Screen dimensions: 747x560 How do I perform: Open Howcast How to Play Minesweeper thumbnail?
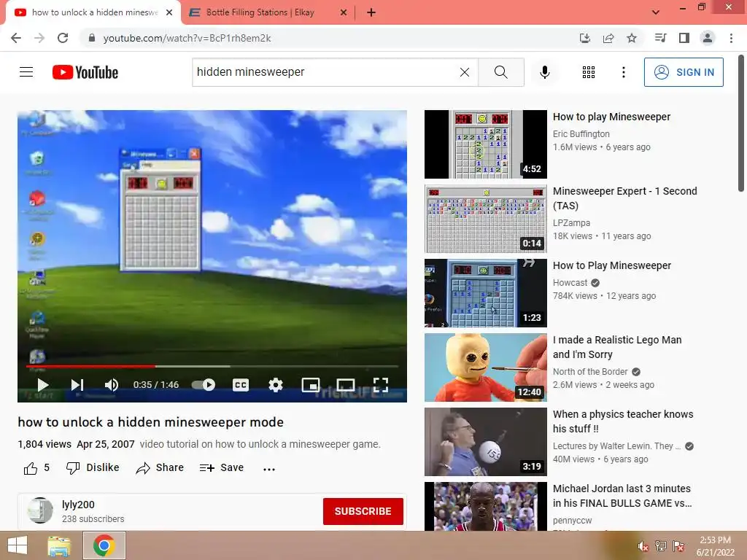[485, 293]
